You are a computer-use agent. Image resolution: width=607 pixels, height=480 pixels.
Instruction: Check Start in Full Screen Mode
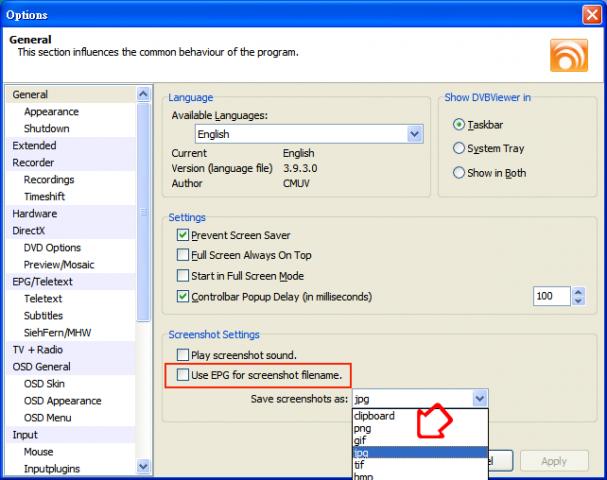point(182,275)
